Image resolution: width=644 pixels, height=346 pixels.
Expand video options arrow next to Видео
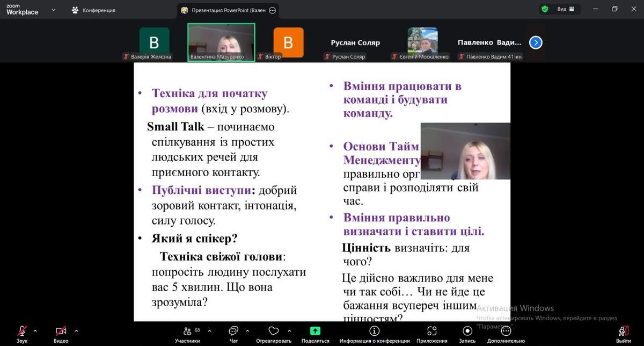76,331
